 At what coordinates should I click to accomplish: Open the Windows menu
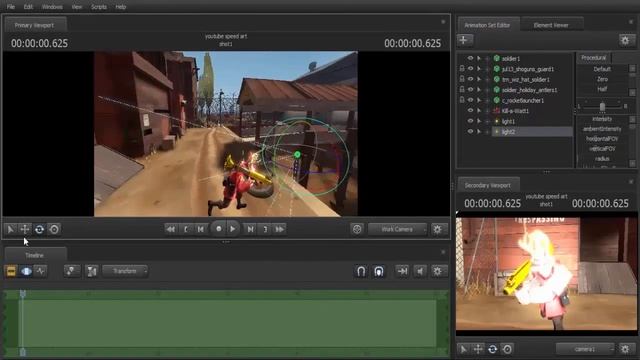click(52, 7)
